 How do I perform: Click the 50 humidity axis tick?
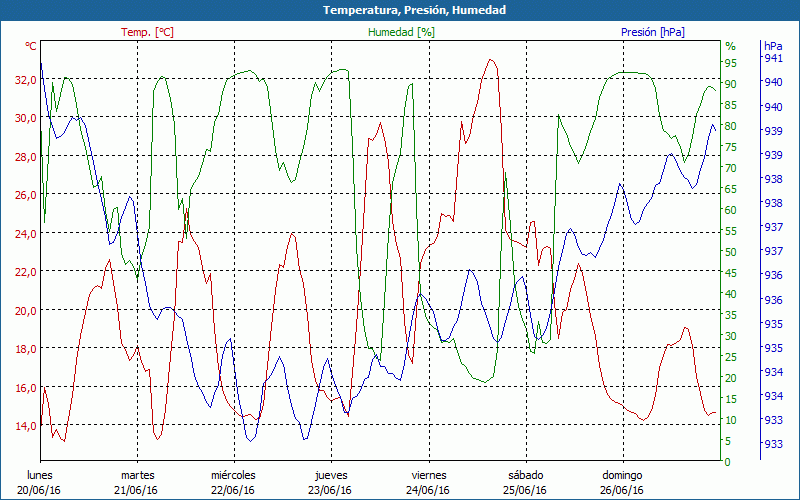[731, 252]
